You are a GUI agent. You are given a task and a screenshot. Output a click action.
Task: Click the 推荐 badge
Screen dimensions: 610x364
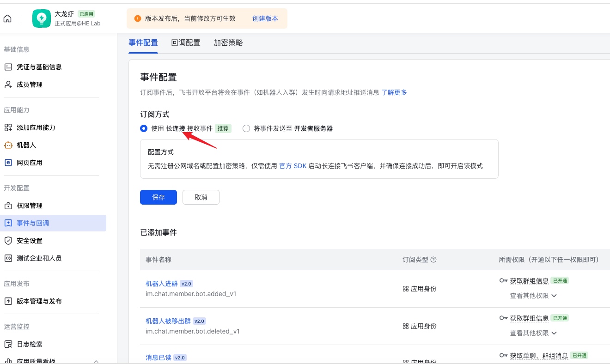click(x=223, y=128)
